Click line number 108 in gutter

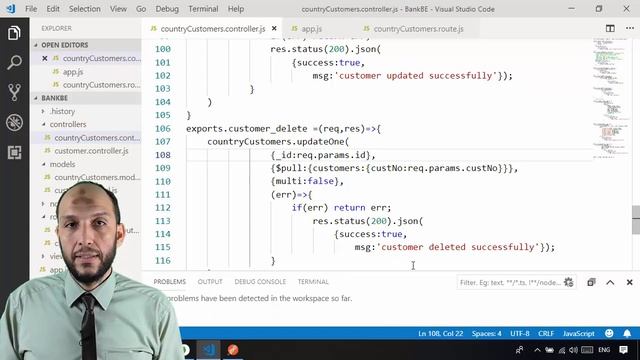(162, 155)
